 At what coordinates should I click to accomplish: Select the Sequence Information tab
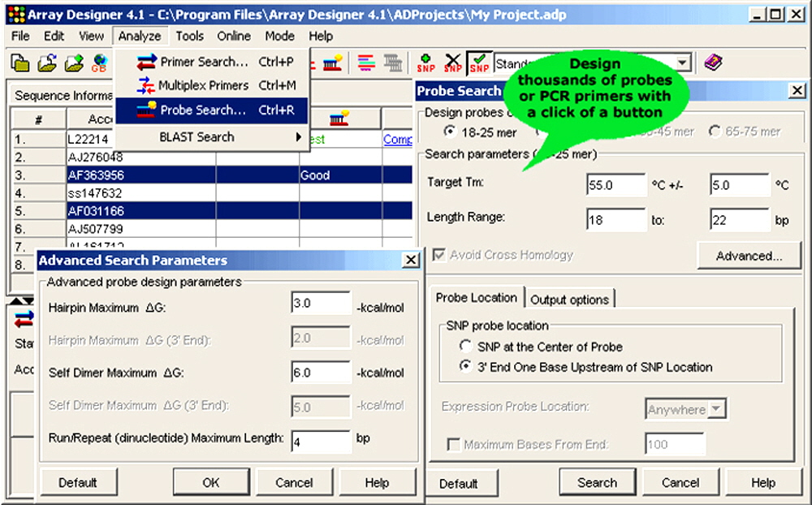[x=63, y=95]
